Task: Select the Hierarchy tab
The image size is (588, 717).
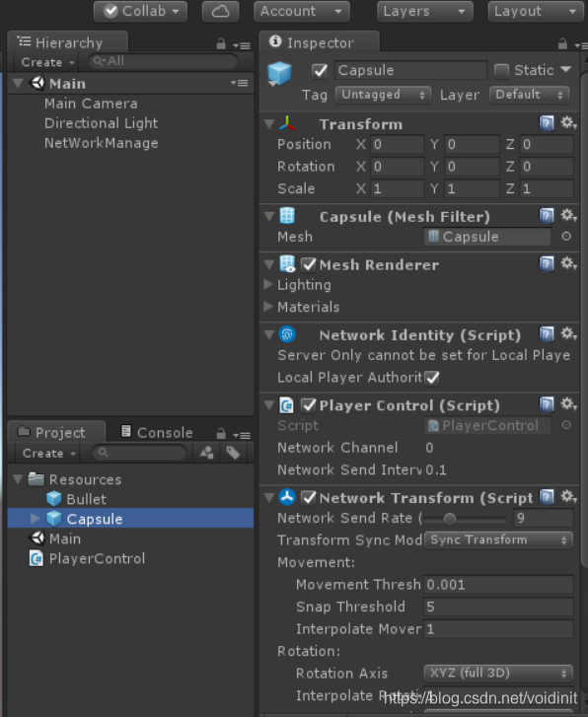Action: (68, 42)
